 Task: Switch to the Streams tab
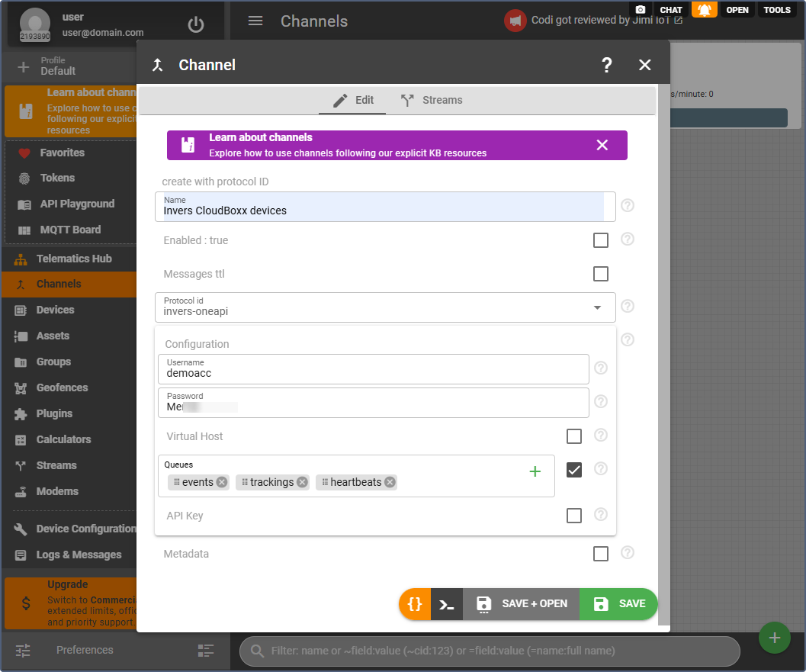(432, 100)
